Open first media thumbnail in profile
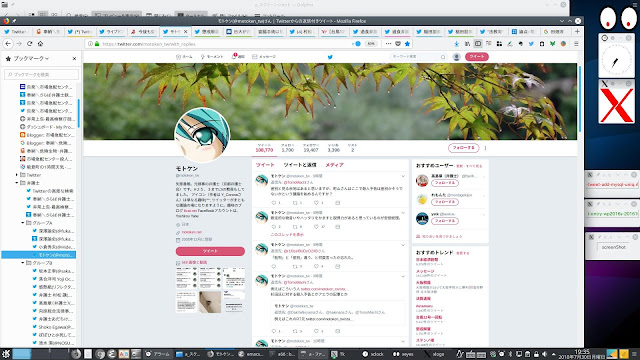Image resolution: width=640 pixels, height=360 pixels. click(x=187, y=278)
